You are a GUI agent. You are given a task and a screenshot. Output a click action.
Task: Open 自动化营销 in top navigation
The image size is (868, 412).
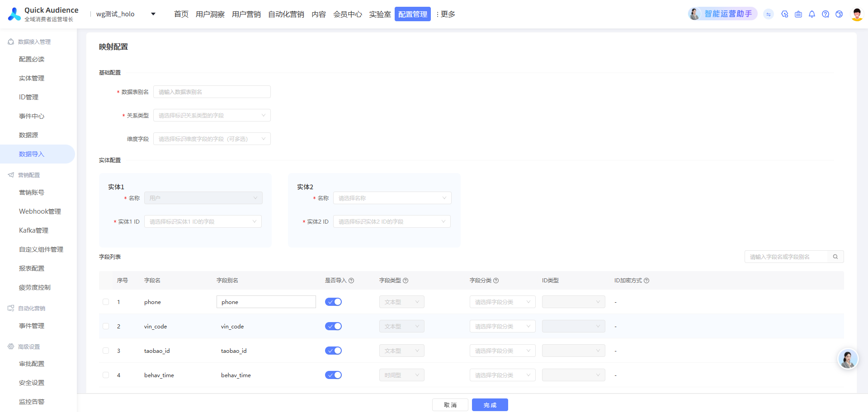(286, 14)
